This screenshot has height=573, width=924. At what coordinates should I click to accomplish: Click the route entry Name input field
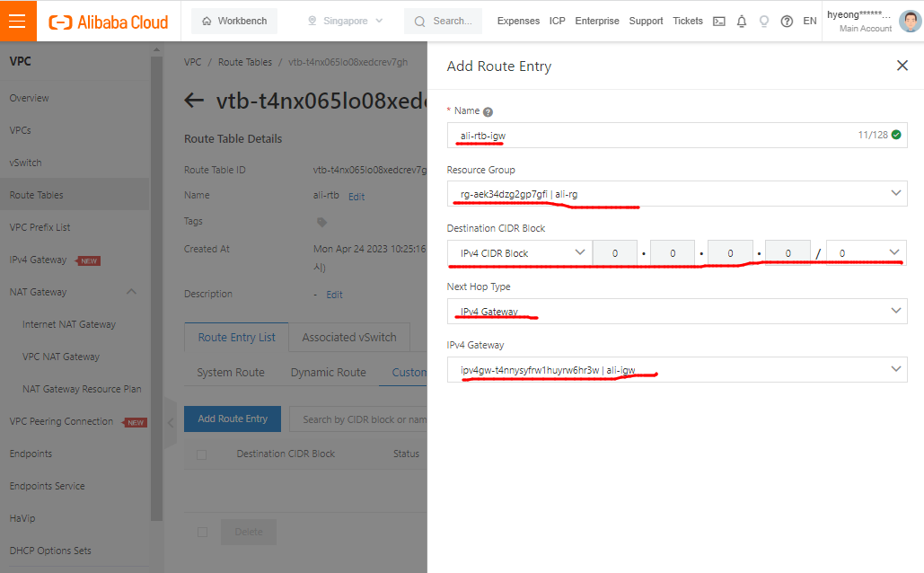[x=677, y=135]
